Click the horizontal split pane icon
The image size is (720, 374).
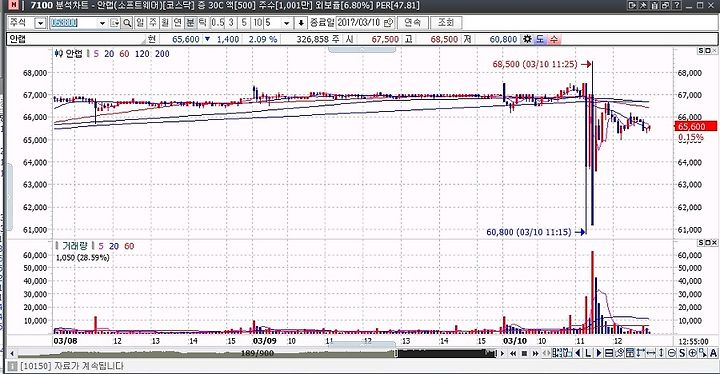609,353
